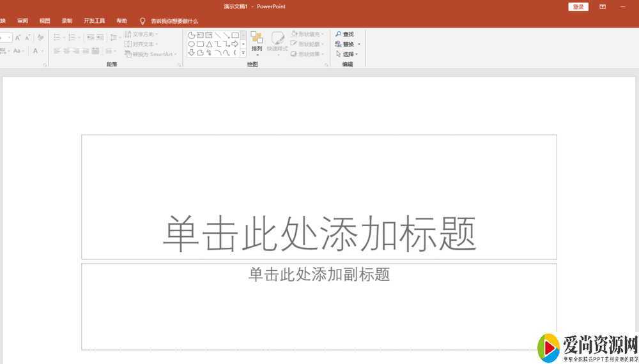Select the oval shape in the shapes gallery
This screenshot has width=639, height=364.
pos(191,44)
